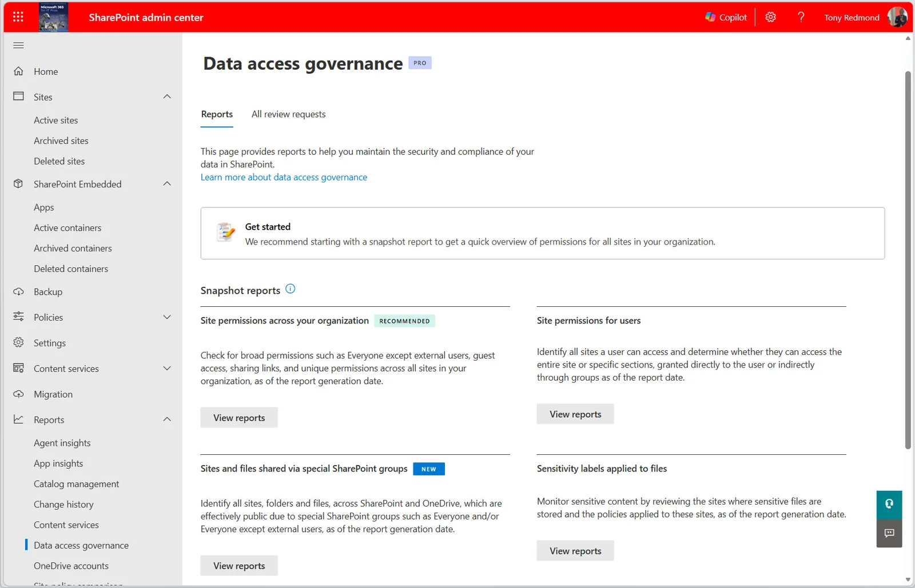Click the vertical scrollbar thumb

pos(908,260)
